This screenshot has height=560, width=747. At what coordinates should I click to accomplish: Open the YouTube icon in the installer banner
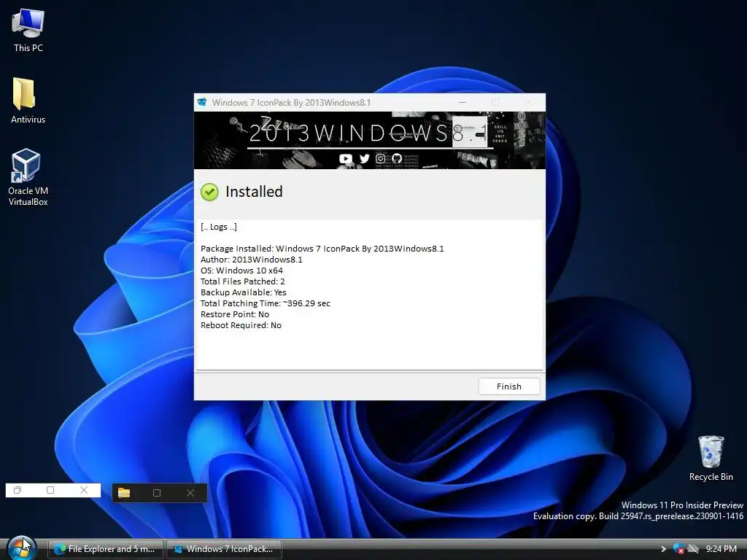point(345,158)
